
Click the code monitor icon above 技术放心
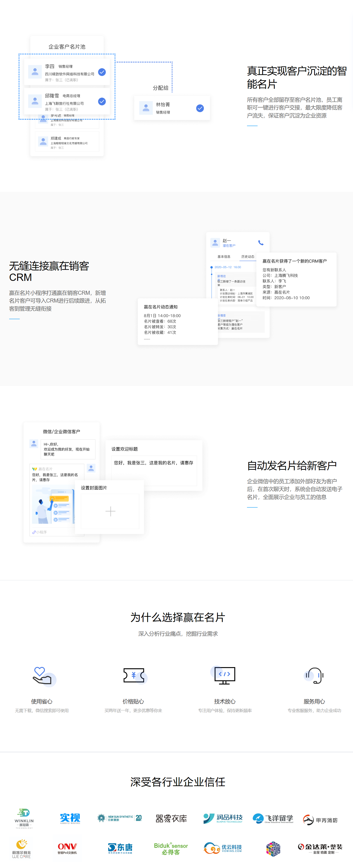click(x=224, y=675)
